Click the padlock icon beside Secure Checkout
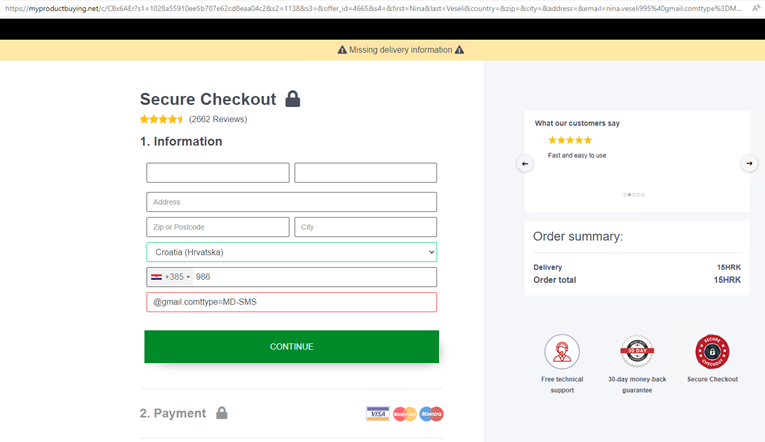Viewport: 765px width, 442px height. click(292, 99)
